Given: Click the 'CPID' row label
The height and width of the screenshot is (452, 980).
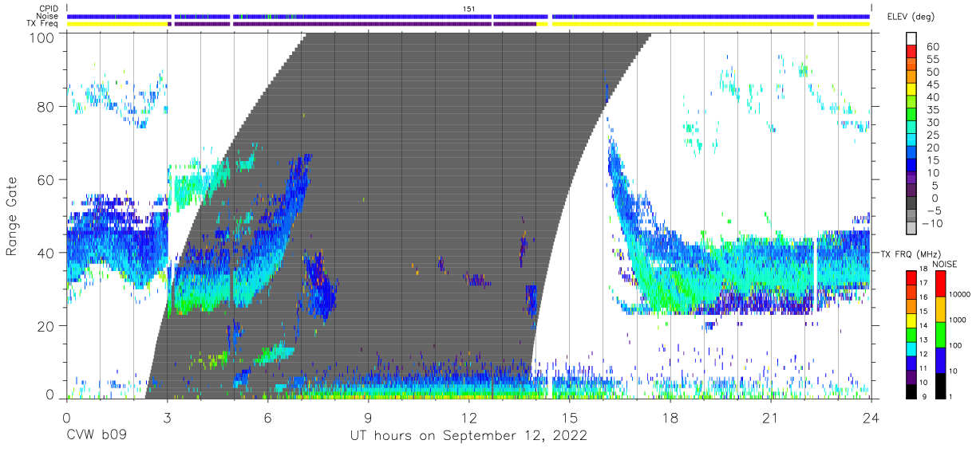Looking at the screenshot, I should pyautogui.click(x=49, y=9).
